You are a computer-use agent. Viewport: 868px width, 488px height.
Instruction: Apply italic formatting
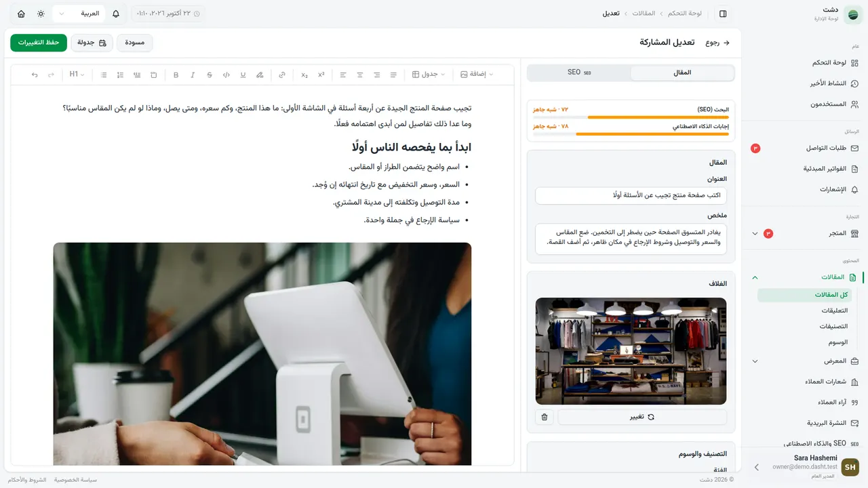pyautogui.click(x=193, y=75)
